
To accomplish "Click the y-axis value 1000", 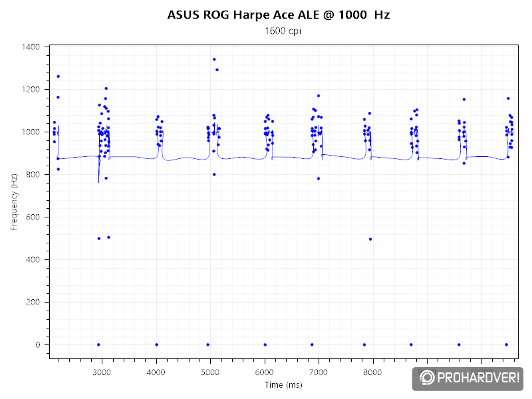I will pos(31,132).
